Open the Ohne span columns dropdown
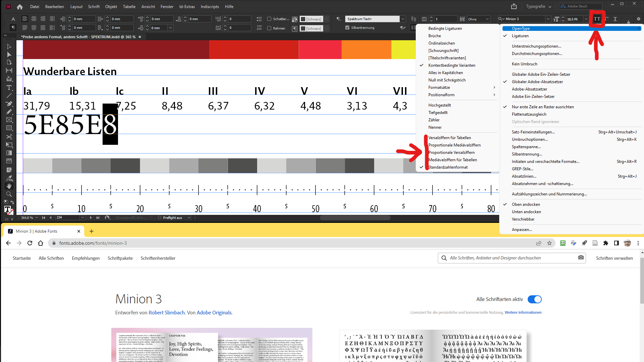Viewport: 644px width, 362px height. [487, 19]
